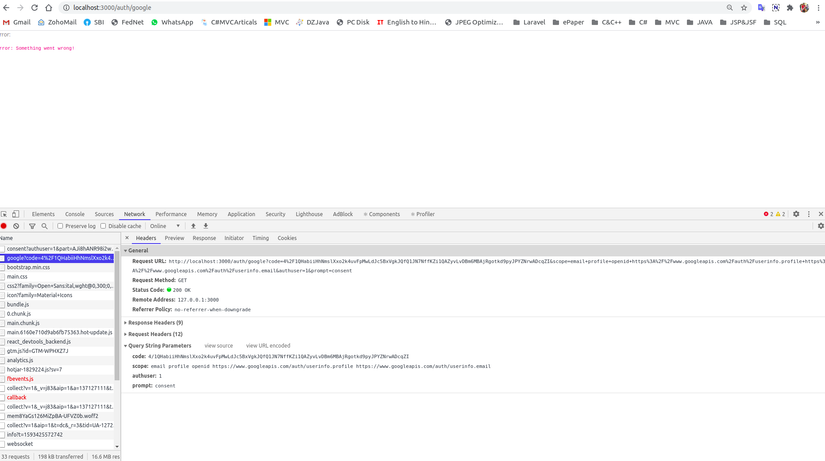Switch to the Application tab

241,214
